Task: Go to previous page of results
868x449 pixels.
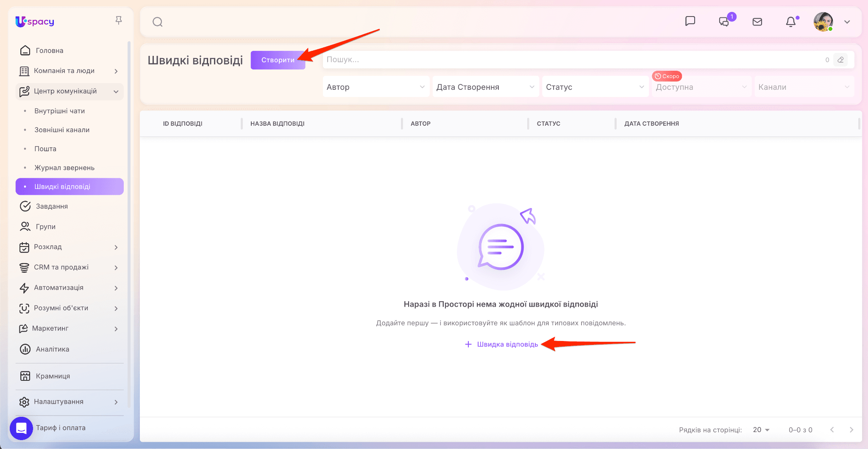Action: click(x=832, y=430)
